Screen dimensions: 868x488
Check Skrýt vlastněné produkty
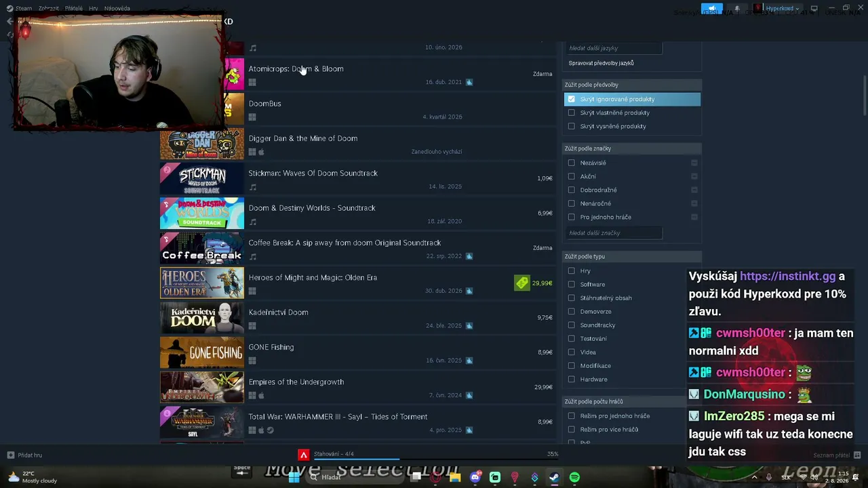click(571, 113)
